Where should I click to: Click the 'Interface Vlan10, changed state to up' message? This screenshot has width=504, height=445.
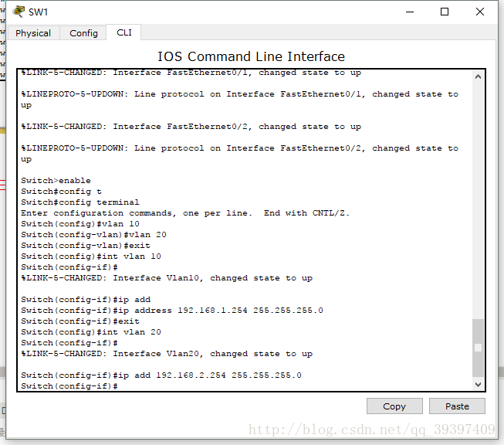167,277
